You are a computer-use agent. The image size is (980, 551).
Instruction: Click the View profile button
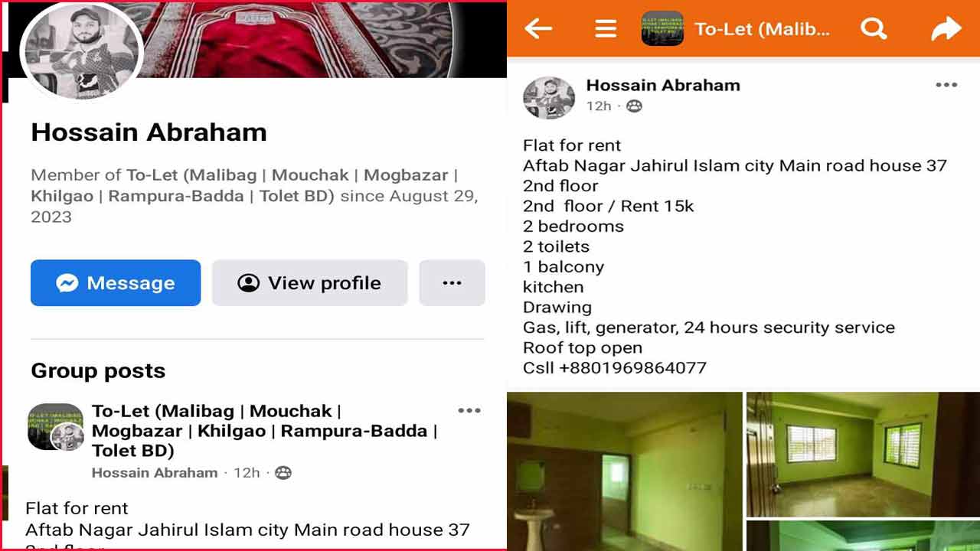(309, 283)
